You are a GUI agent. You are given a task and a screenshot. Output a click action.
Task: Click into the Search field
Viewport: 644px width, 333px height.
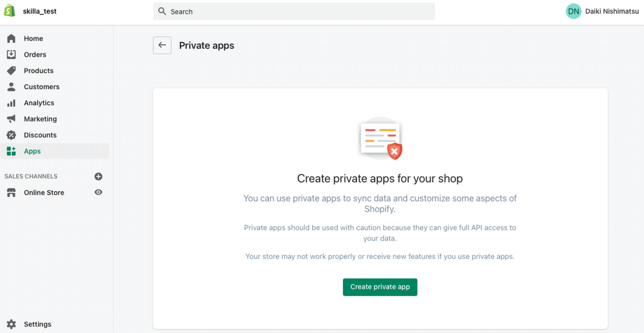(294, 11)
